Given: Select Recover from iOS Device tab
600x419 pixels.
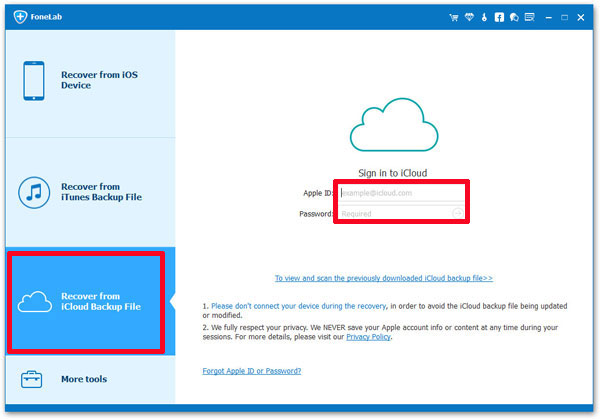Looking at the screenshot, I should click(90, 84).
